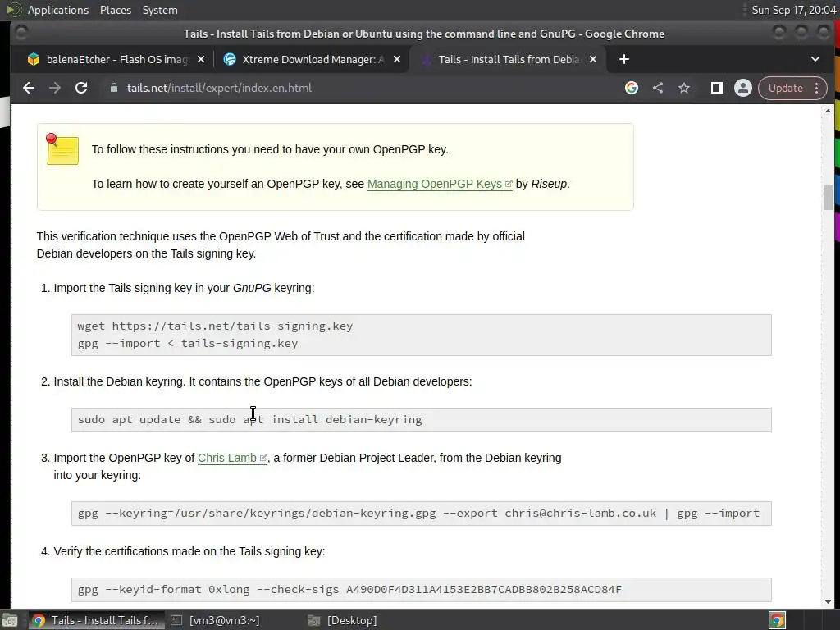840x630 pixels.
Task: View site info via the lock icon
Action: click(113, 88)
